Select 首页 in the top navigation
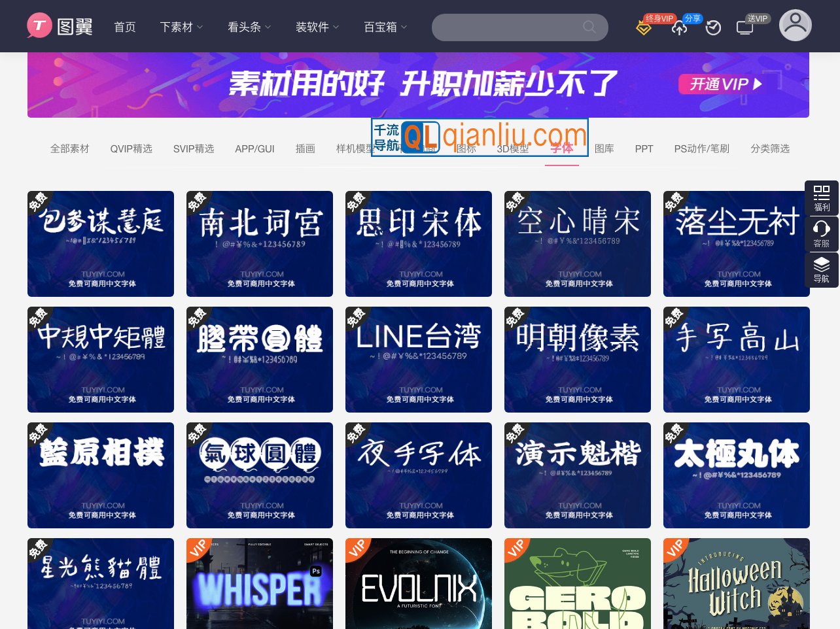 (x=125, y=27)
